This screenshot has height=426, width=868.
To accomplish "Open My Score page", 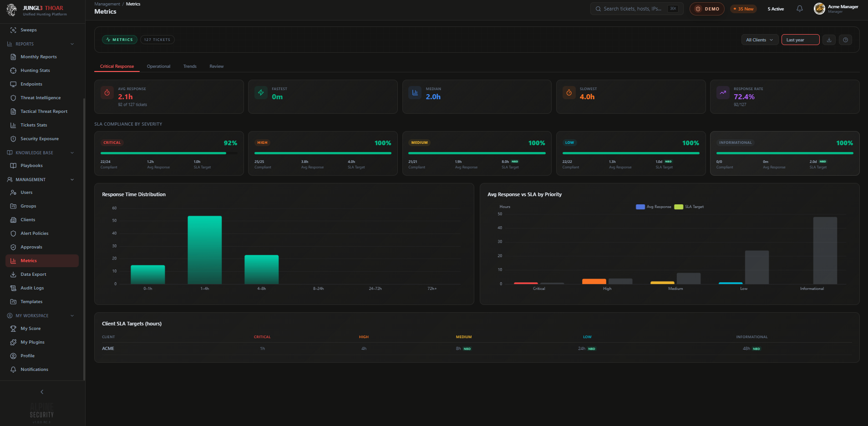I will [x=42, y=329].
